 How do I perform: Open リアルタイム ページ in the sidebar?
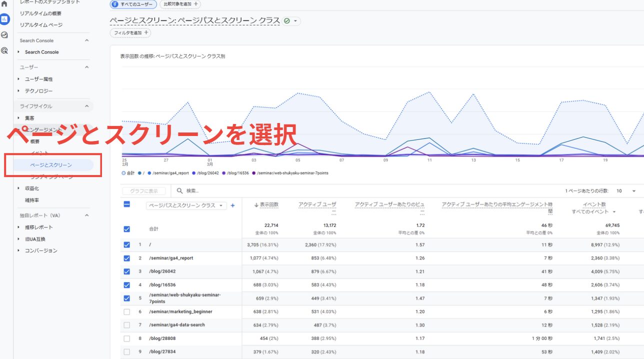click(41, 25)
